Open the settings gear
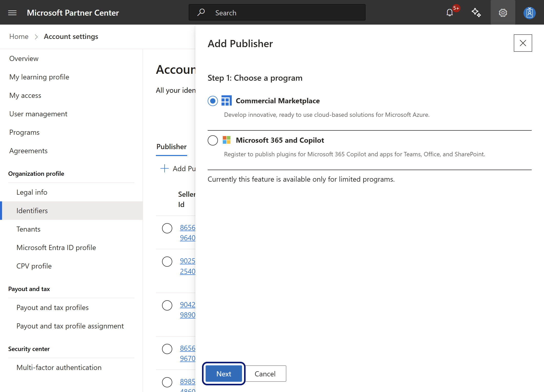This screenshot has width=544, height=392. tap(503, 13)
